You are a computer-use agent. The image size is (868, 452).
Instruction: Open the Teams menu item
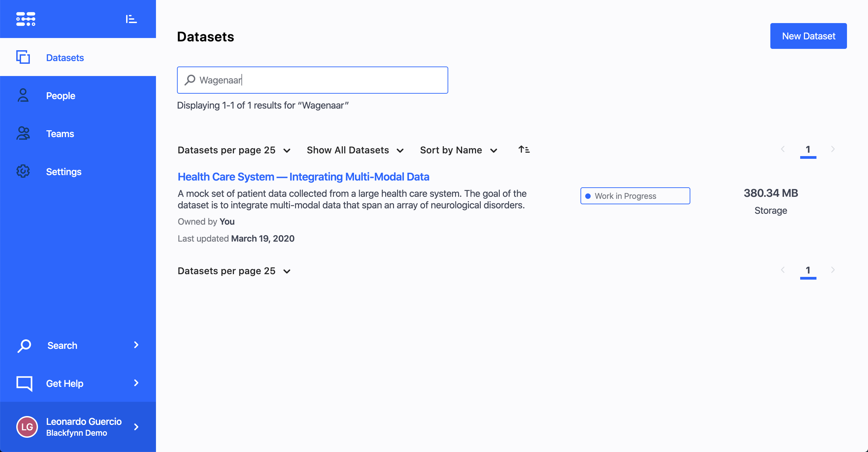click(x=60, y=134)
